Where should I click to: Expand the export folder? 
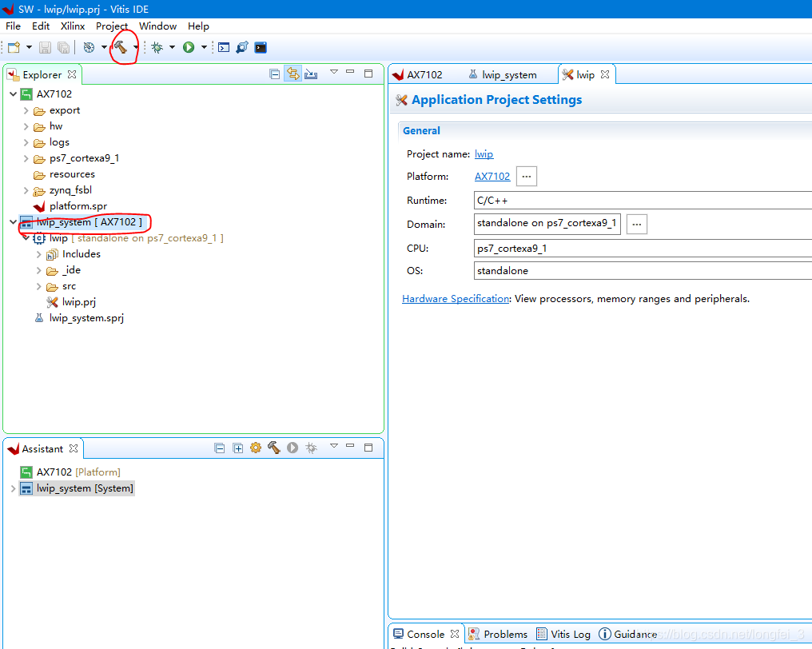point(26,110)
